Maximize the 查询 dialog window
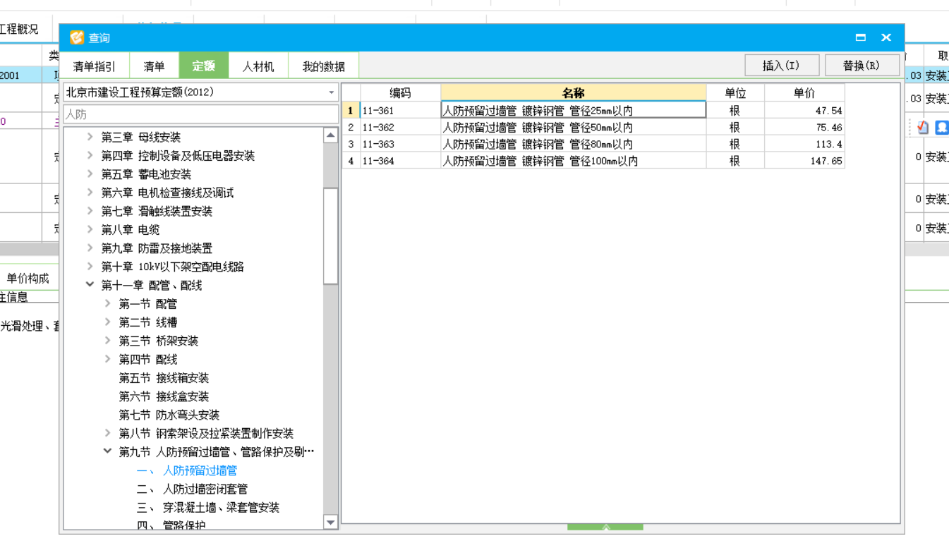The height and width of the screenshot is (560, 949). (x=861, y=37)
